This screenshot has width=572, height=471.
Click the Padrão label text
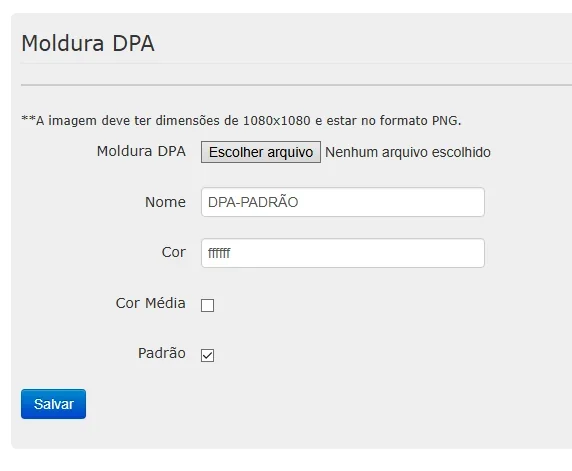coord(162,353)
